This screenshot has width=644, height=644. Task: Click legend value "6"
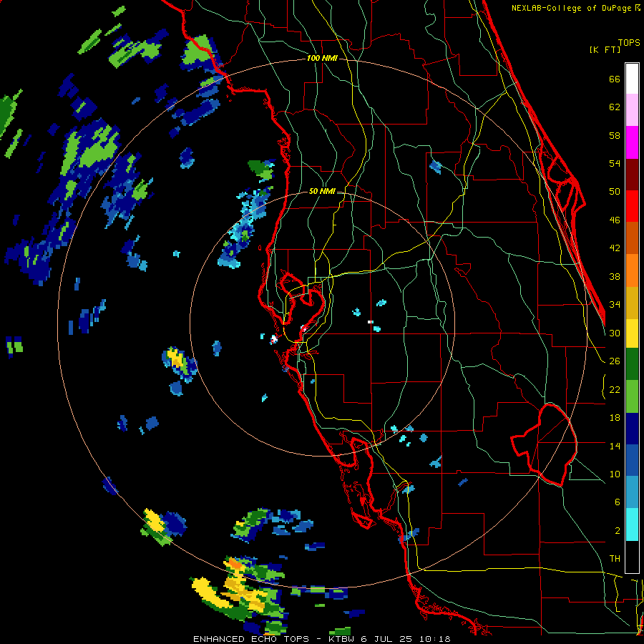coord(617,502)
